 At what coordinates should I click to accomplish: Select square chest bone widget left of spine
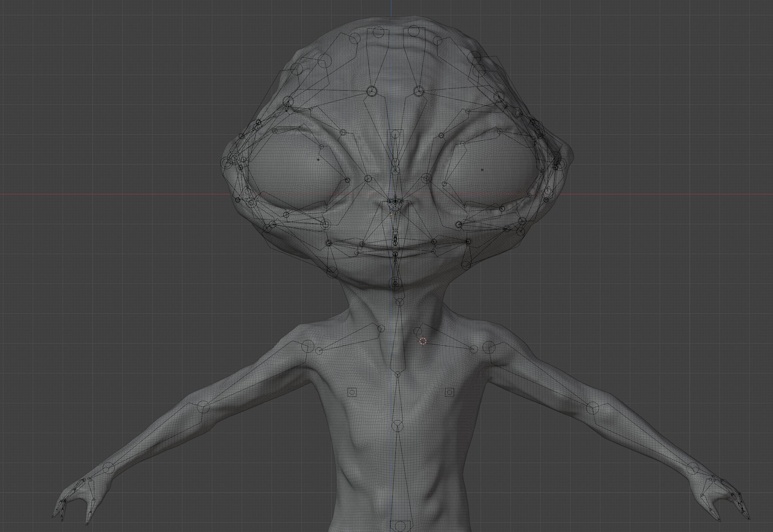(352, 393)
